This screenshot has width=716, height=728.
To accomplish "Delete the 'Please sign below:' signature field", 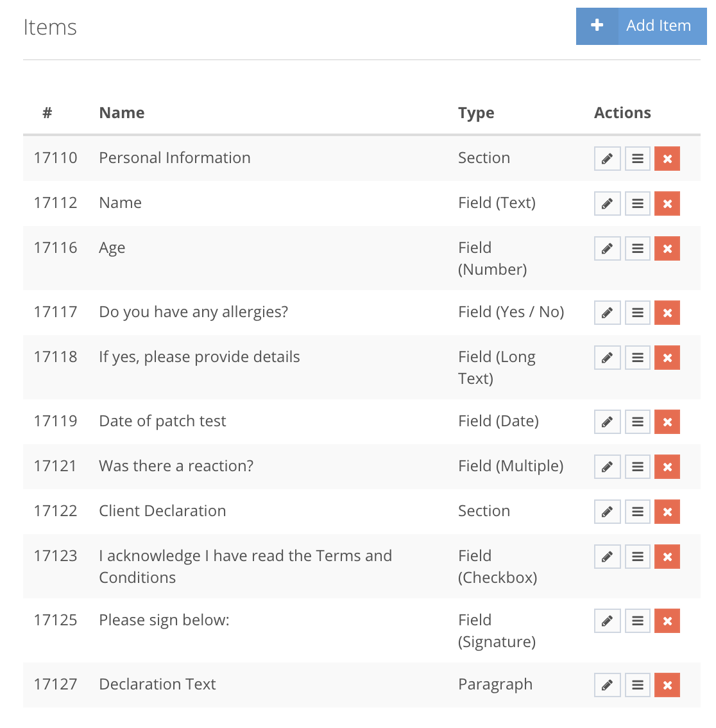I will pos(667,621).
